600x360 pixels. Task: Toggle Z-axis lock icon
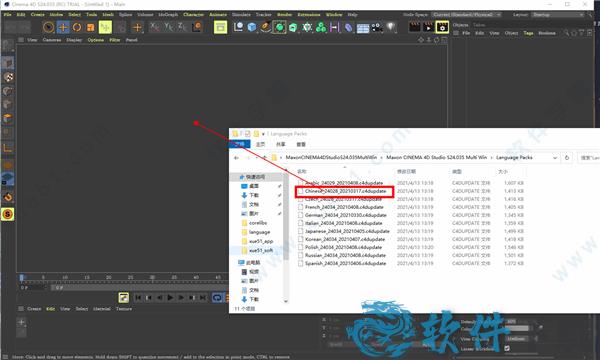pos(182,27)
